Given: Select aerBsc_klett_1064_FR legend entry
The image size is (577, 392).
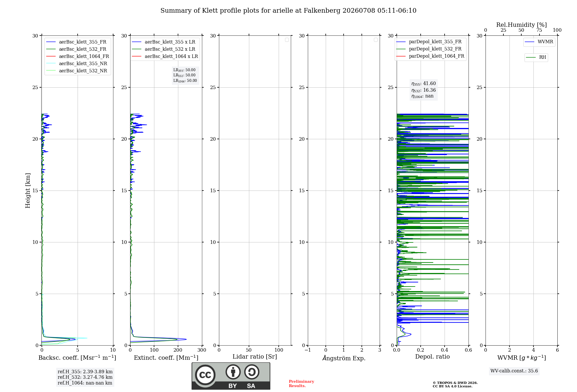Looking at the screenshot, I should (78, 56).
